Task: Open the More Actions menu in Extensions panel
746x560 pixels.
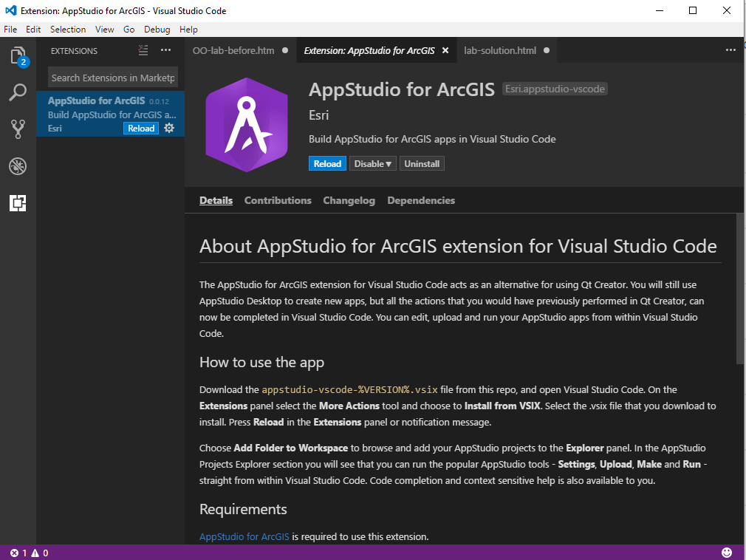Action: pos(165,50)
